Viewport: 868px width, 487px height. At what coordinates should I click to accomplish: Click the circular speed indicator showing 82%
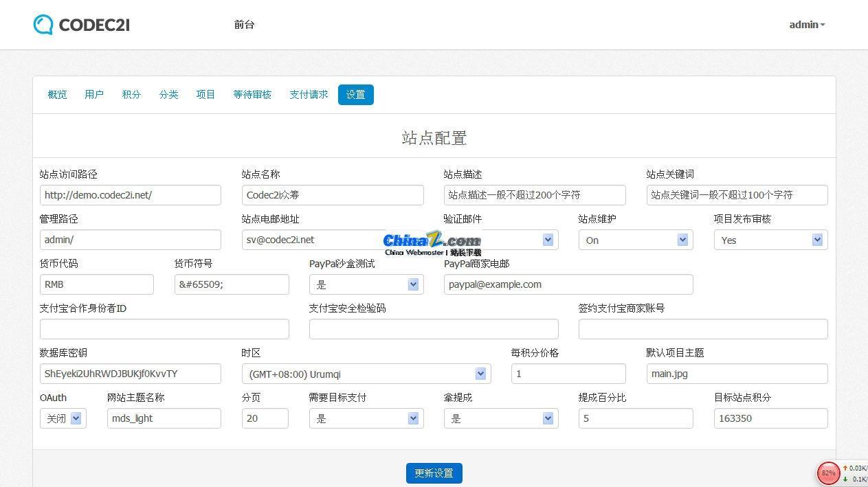click(828, 473)
